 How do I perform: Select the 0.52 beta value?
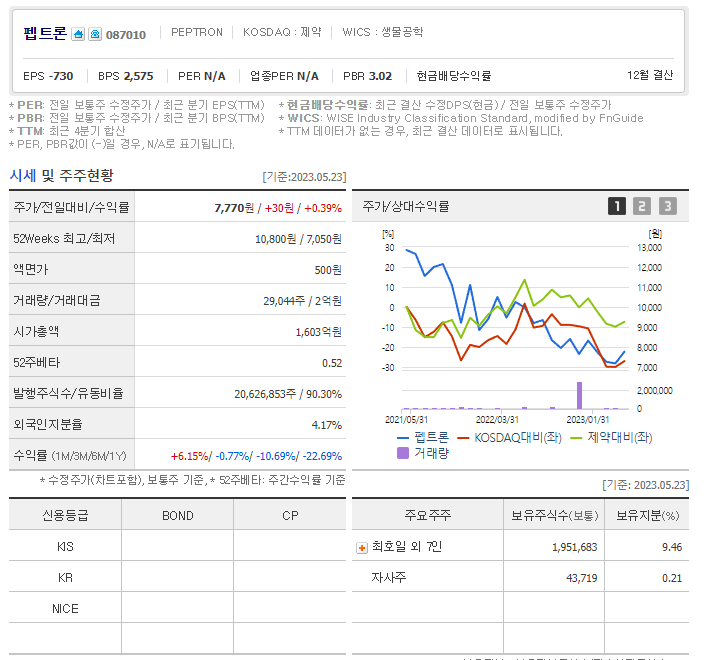pyautogui.click(x=332, y=363)
